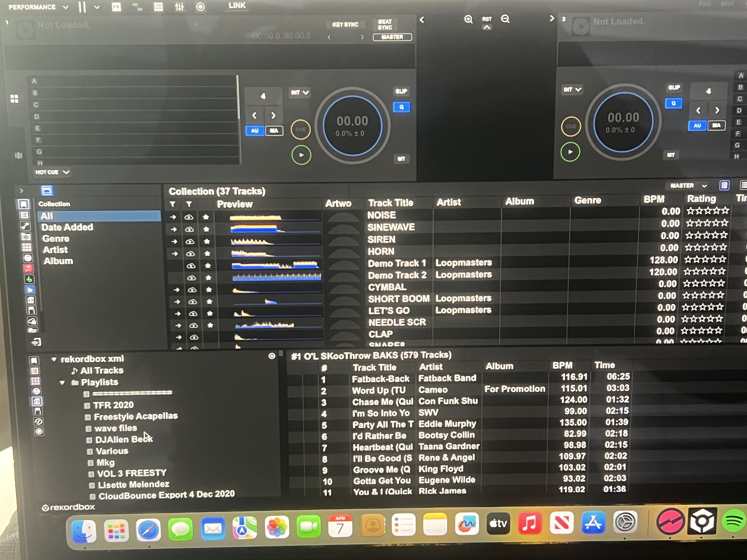Open the Freestyle Acapellas playlist

[x=135, y=416]
